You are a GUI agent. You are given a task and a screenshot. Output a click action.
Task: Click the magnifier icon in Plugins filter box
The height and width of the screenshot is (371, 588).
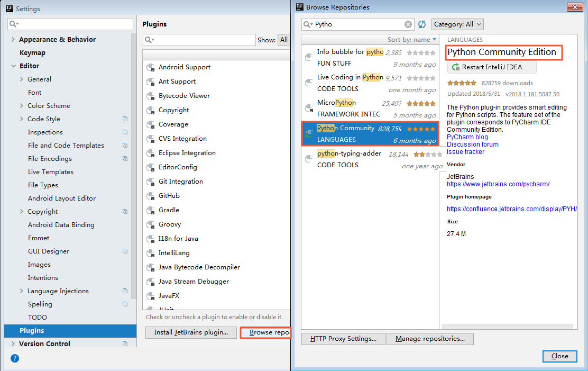click(x=149, y=40)
